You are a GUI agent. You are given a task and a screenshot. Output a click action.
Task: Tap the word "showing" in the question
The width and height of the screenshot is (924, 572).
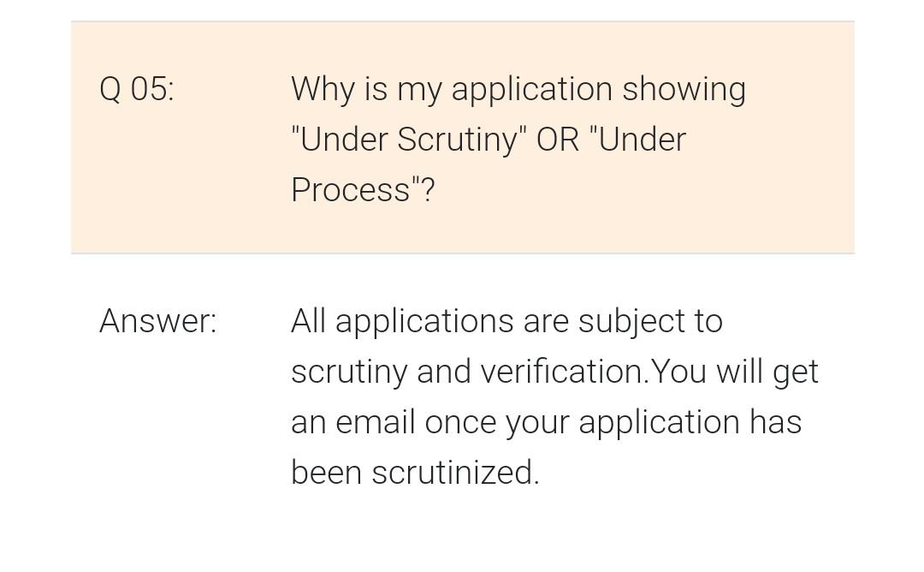[684, 89]
